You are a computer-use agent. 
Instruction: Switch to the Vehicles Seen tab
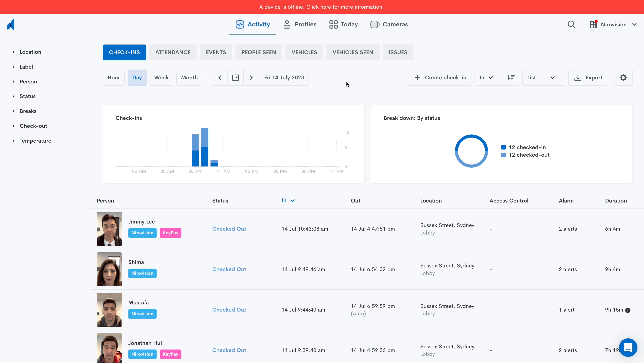point(353,52)
